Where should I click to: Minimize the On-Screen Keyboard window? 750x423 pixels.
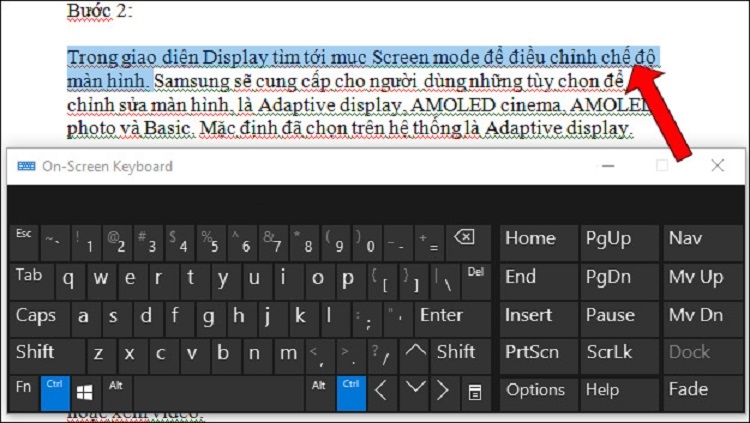point(608,166)
